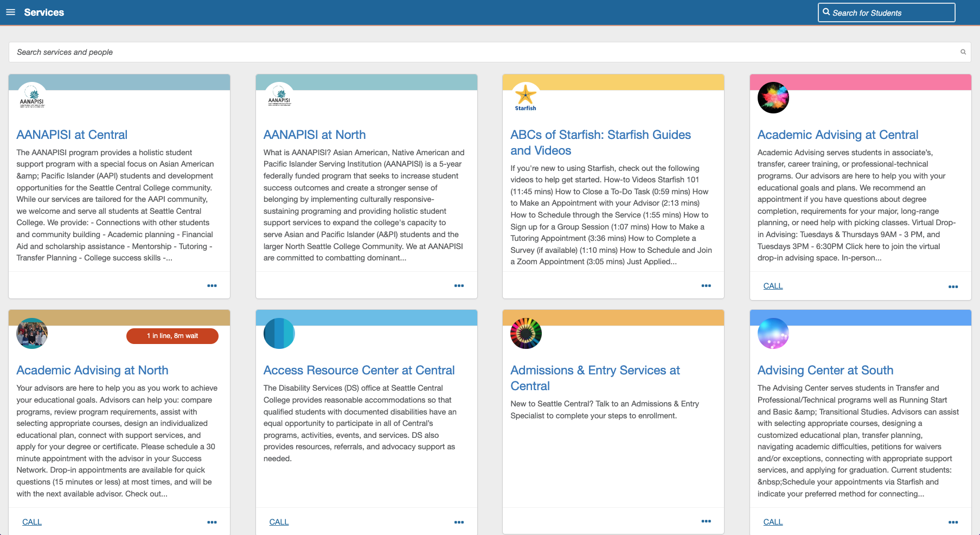This screenshot has width=980, height=535.
Task: Open more options for AANAPISI at North
Action: pos(459,285)
